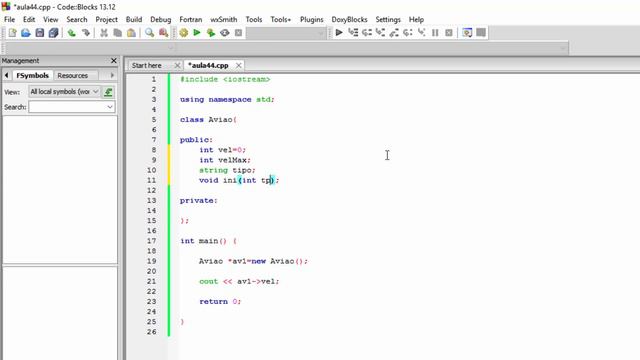640x360 pixels.
Task: Click line number 17 in the gutter
Action: point(151,241)
